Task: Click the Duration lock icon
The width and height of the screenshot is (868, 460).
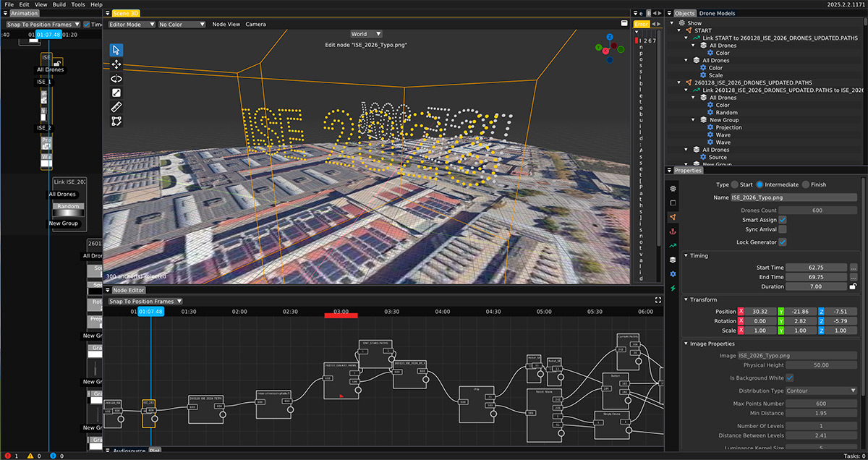Action: 854,286
